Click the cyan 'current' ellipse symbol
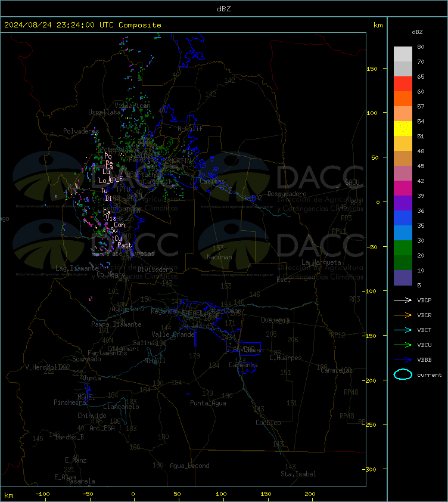The width and height of the screenshot is (448, 502). [x=403, y=374]
